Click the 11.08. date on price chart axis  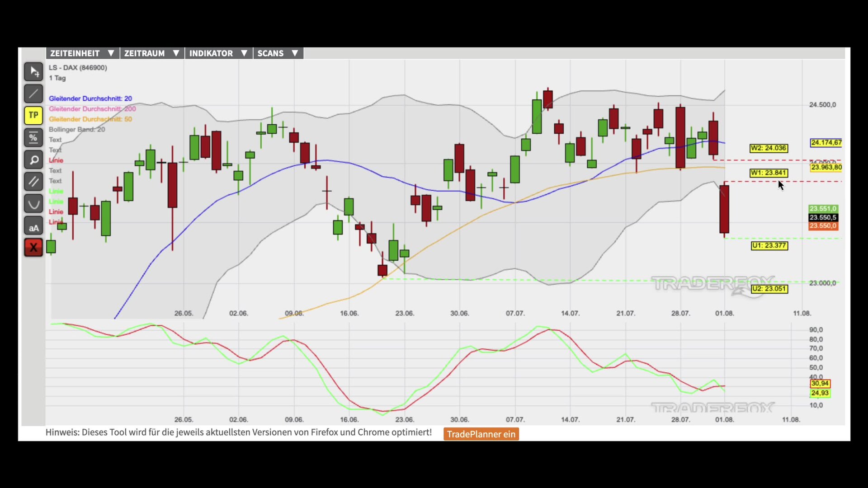pyautogui.click(x=802, y=313)
